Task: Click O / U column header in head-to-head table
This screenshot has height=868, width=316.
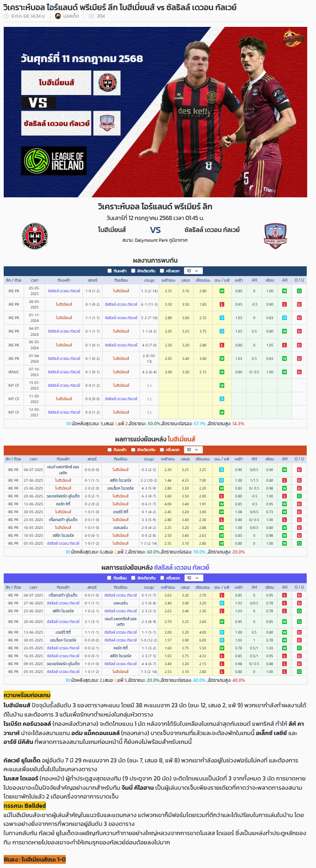Action: tap(299, 280)
